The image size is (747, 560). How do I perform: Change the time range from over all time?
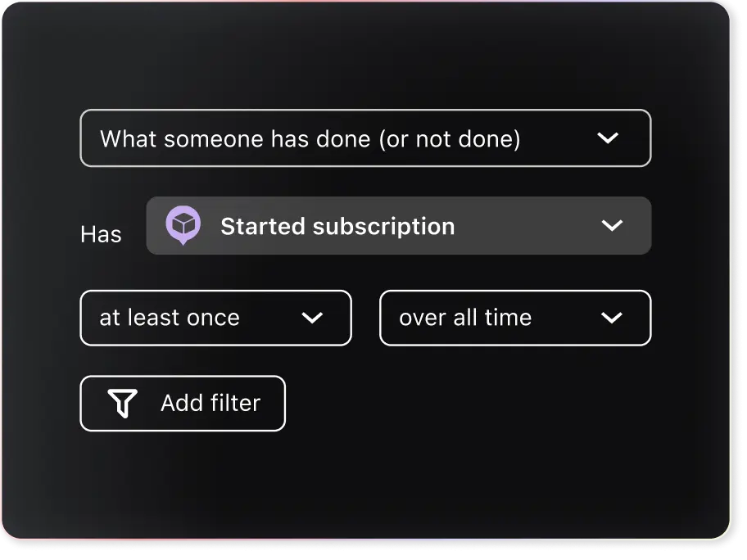pyautogui.click(x=515, y=318)
